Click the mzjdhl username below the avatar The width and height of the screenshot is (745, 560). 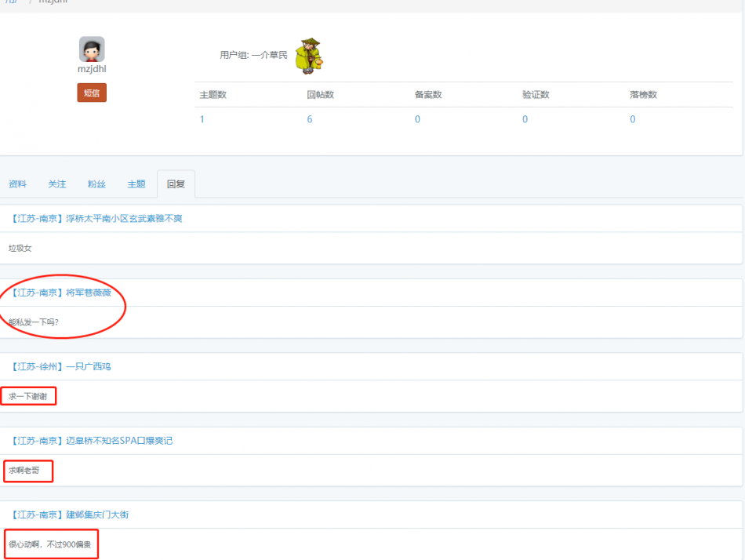92,69
